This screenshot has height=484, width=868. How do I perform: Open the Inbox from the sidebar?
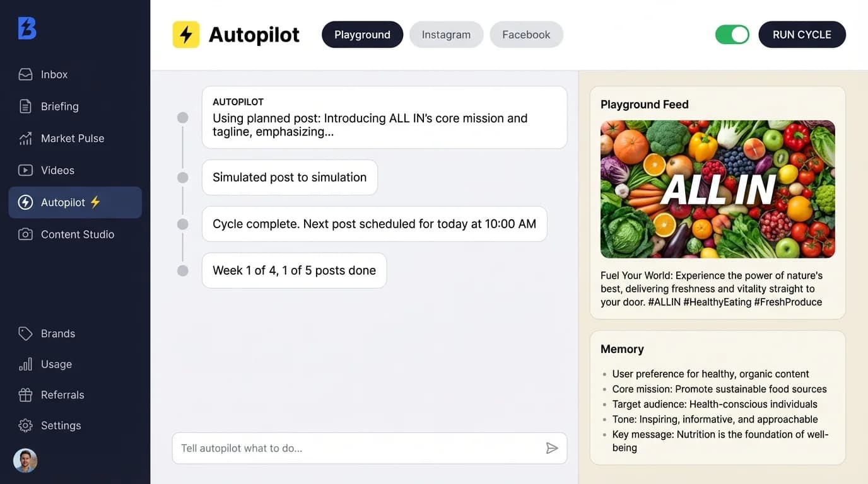[x=54, y=74]
